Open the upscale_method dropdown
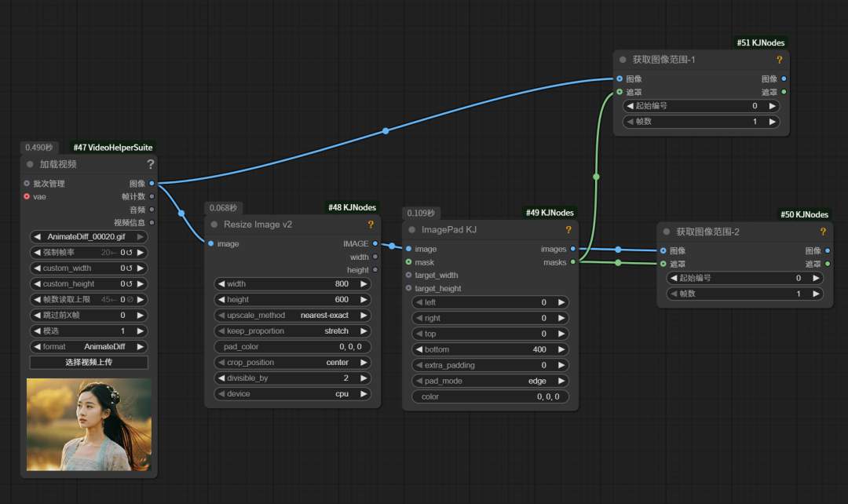The height and width of the screenshot is (504, 848). 292,316
